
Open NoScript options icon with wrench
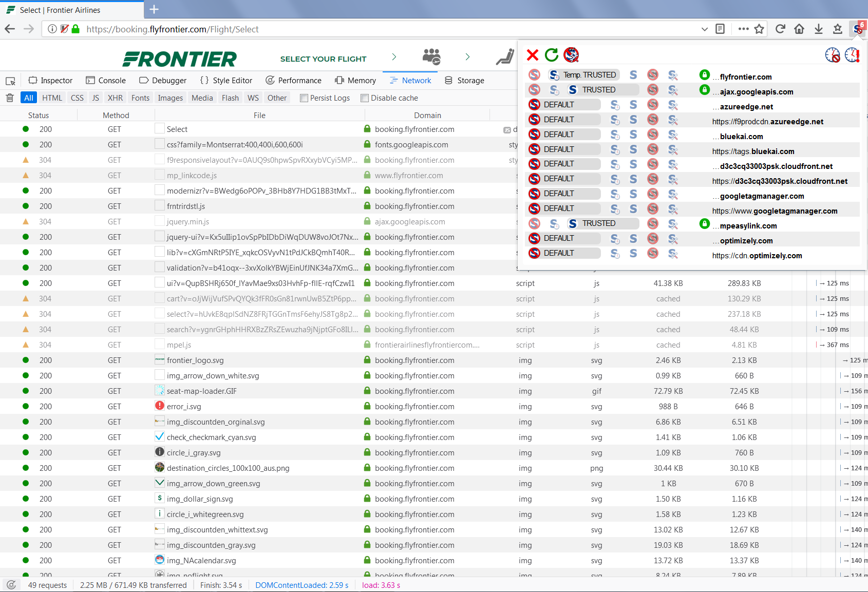(571, 54)
